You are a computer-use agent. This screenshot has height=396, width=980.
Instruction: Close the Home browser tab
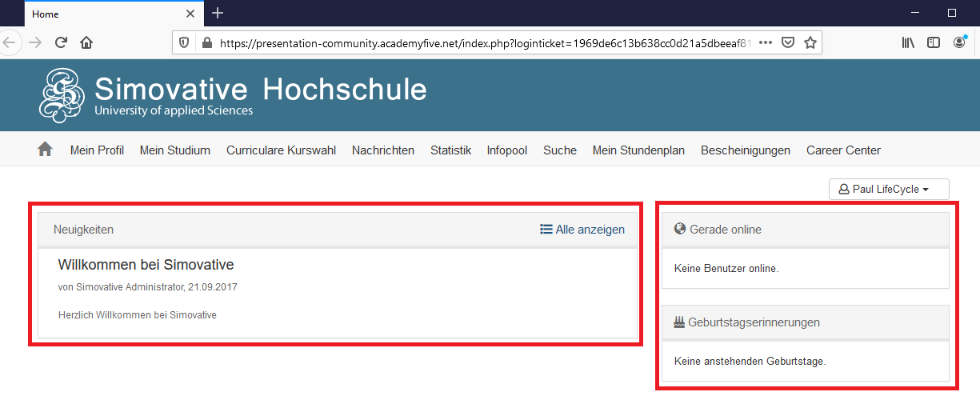click(x=190, y=14)
